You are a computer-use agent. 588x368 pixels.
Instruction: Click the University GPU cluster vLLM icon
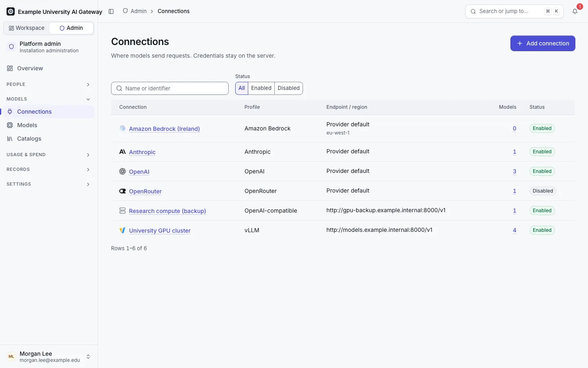(x=122, y=230)
